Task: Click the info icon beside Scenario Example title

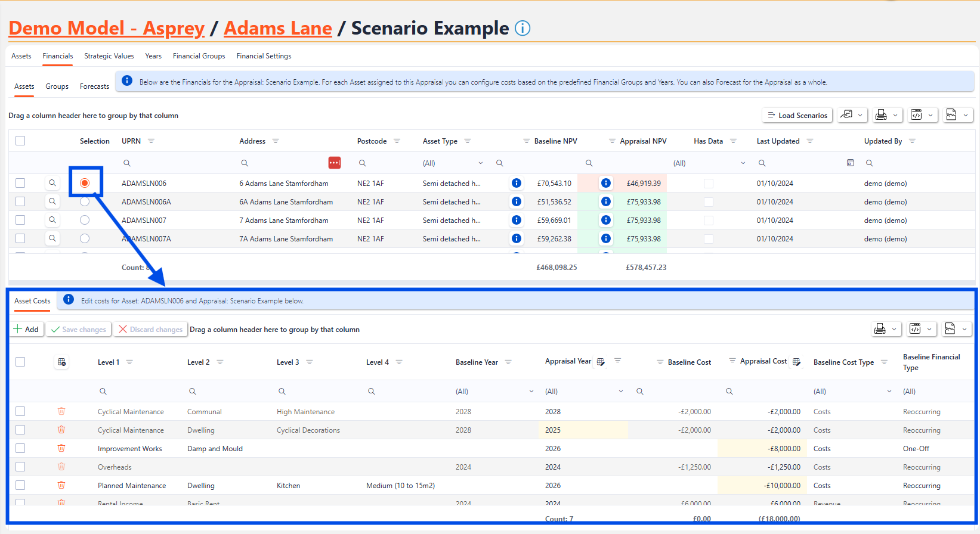Action: click(x=523, y=29)
